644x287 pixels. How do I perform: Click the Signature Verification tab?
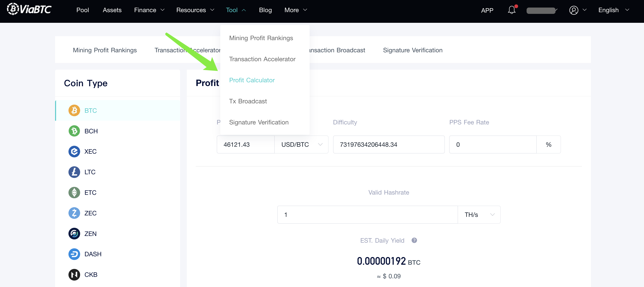(412, 50)
